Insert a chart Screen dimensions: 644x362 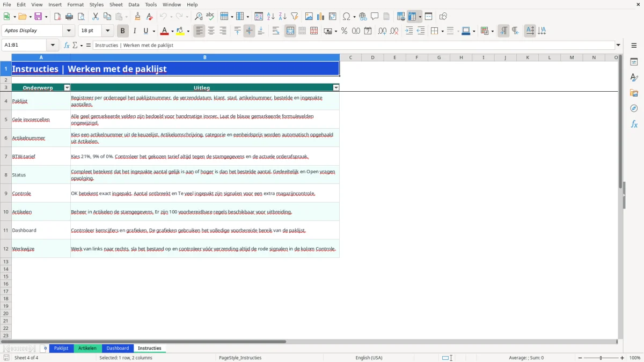[x=321, y=17]
